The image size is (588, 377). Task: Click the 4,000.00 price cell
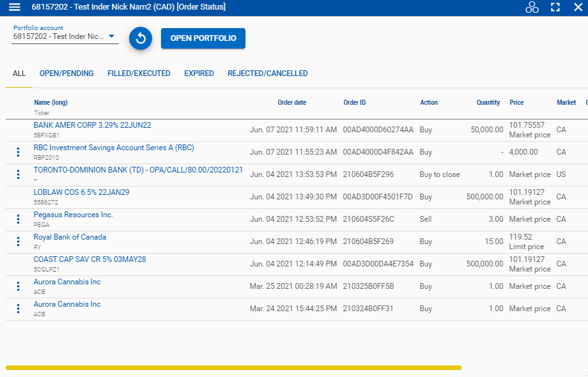click(x=523, y=152)
